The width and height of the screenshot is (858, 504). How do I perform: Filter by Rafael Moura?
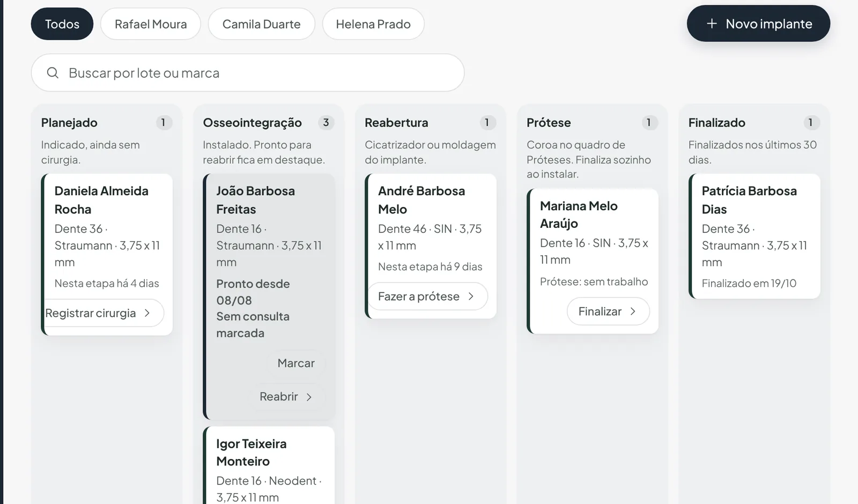tap(151, 24)
